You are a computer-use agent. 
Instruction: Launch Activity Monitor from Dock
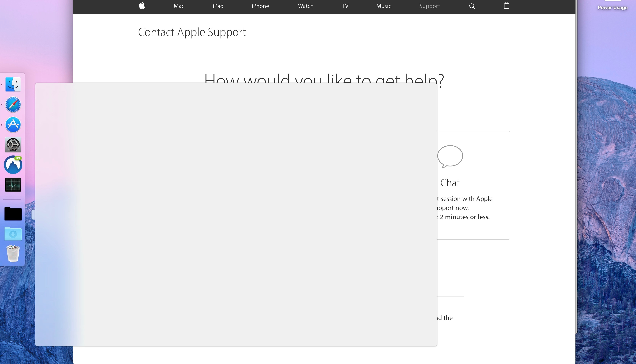point(13,185)
